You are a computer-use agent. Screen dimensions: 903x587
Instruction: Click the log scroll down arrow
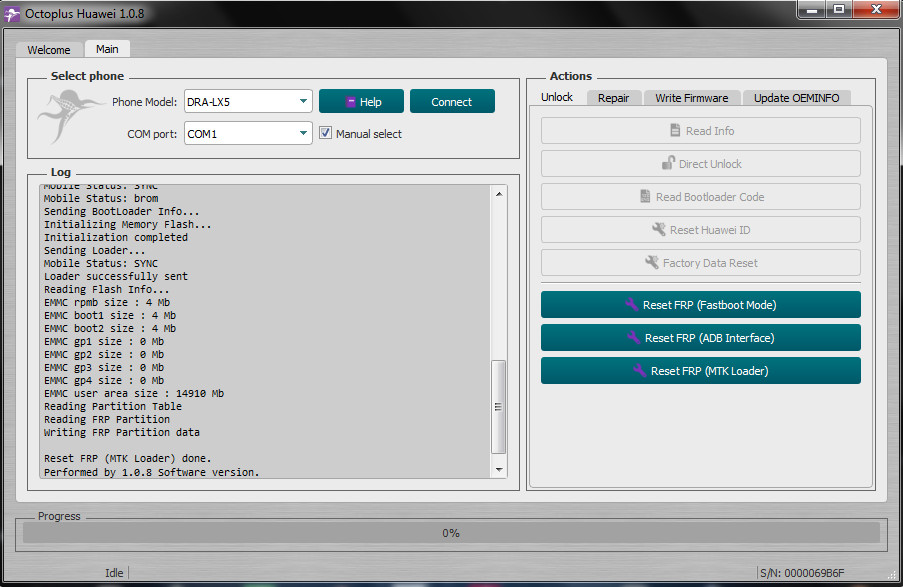pos(499,470)
